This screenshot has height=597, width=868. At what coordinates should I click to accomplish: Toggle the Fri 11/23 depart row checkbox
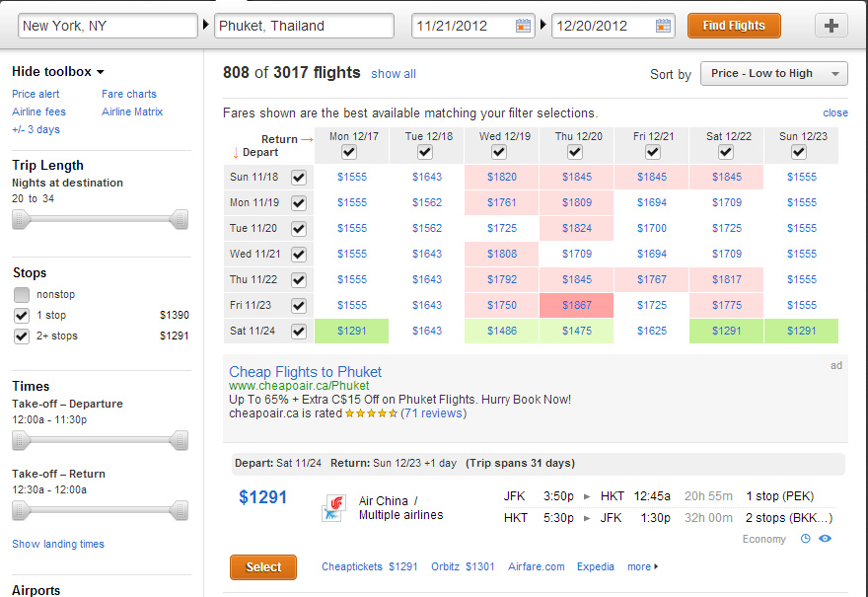click(x=298, y=305)
